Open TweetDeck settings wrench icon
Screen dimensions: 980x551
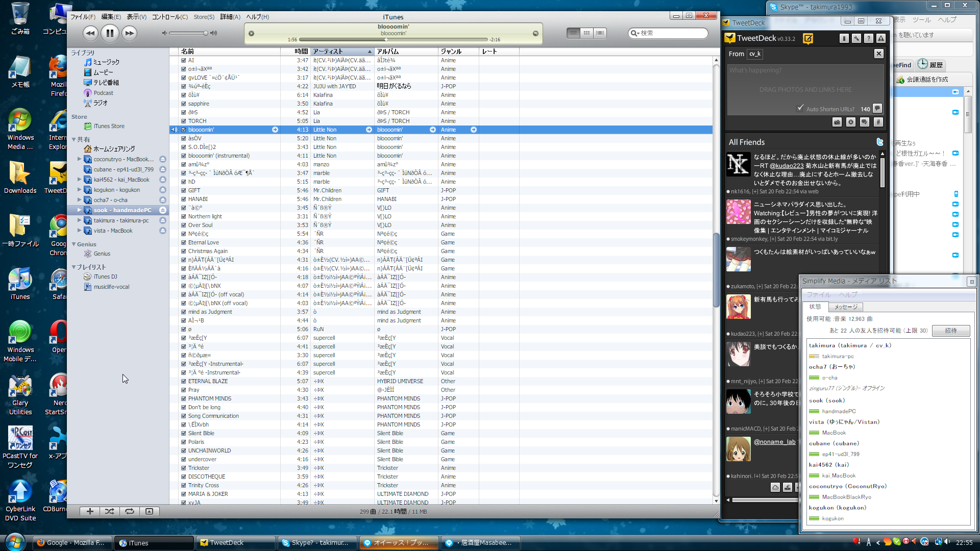point(856,38)
